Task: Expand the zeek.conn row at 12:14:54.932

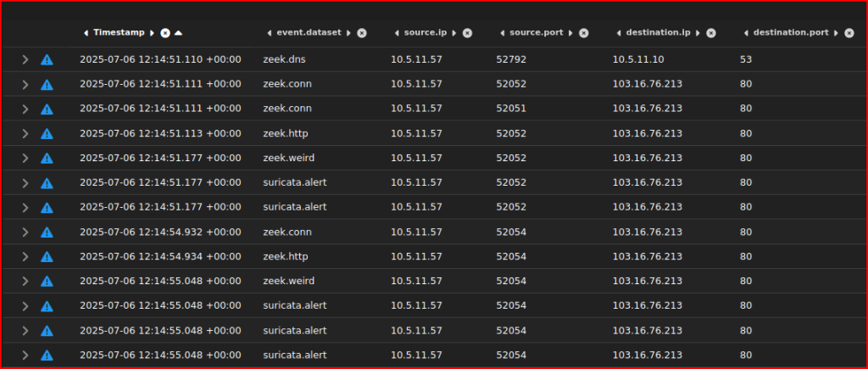Action: tap(25, 232)
